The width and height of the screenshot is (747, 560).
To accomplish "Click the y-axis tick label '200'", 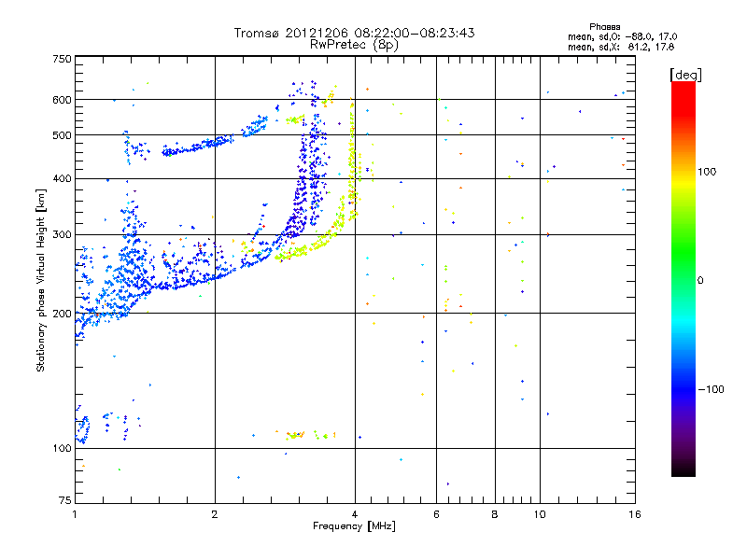I will 62,314.
